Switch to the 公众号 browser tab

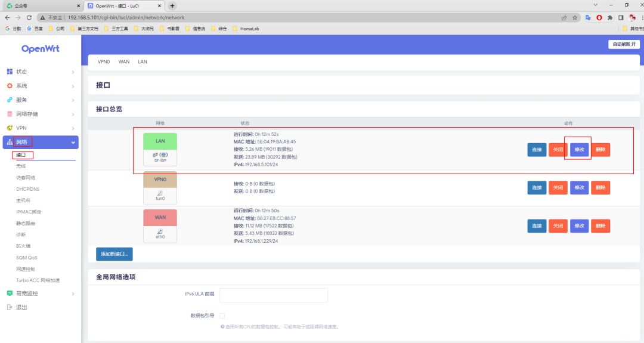(x=43, y=6)
